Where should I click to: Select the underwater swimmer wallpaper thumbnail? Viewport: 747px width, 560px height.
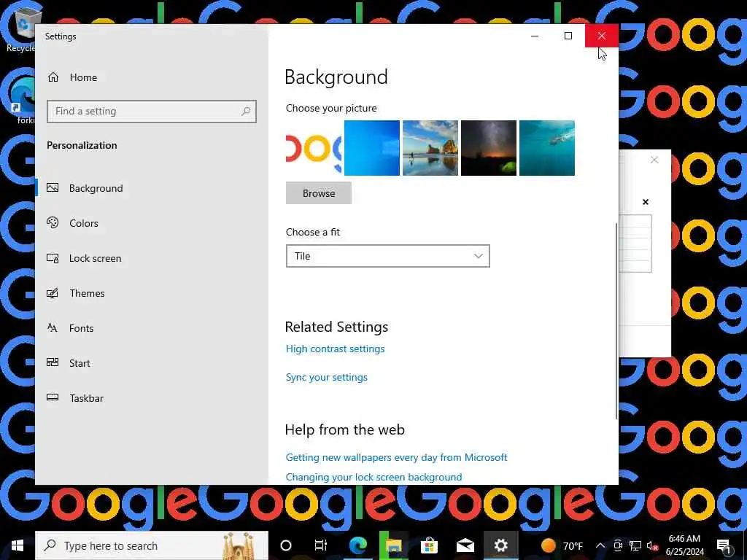547,148
